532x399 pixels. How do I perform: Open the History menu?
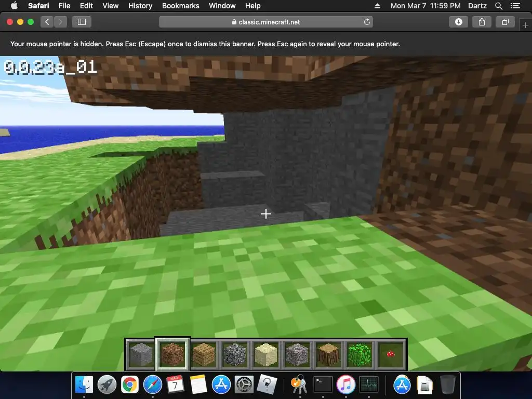(x=140, y=6)
